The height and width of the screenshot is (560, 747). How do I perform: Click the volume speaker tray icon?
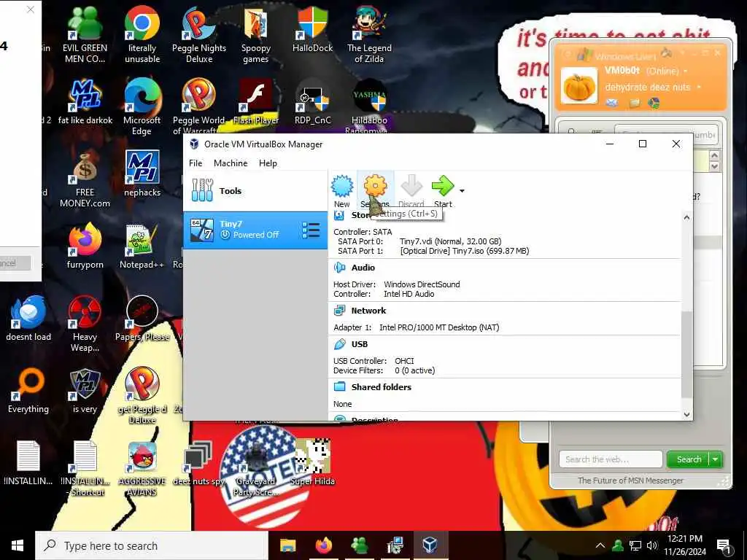(651, 545)
